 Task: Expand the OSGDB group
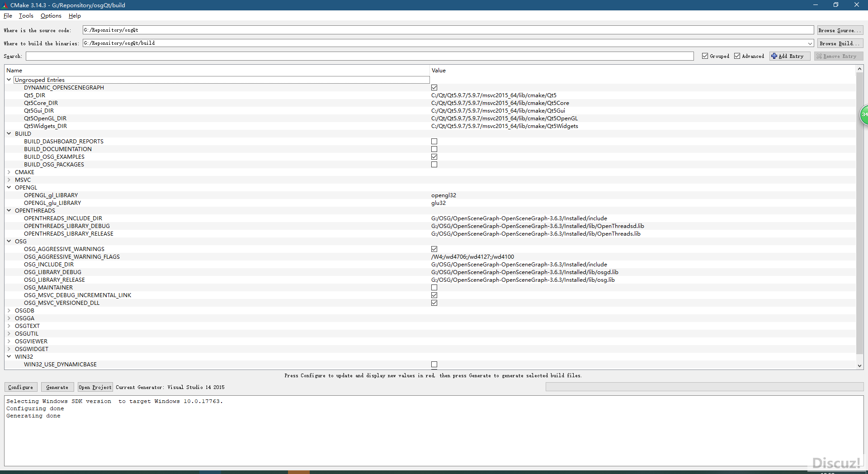click(x=9, y=310)
